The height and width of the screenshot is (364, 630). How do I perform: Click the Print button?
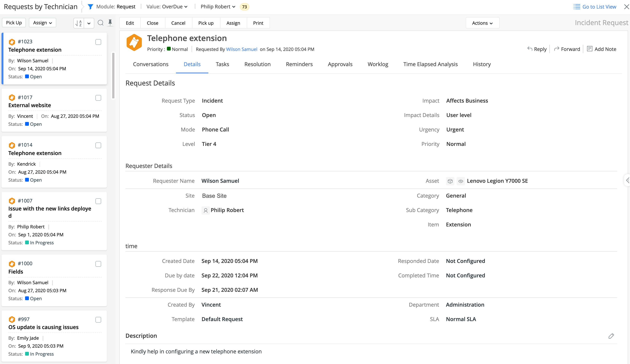(258, 23)
